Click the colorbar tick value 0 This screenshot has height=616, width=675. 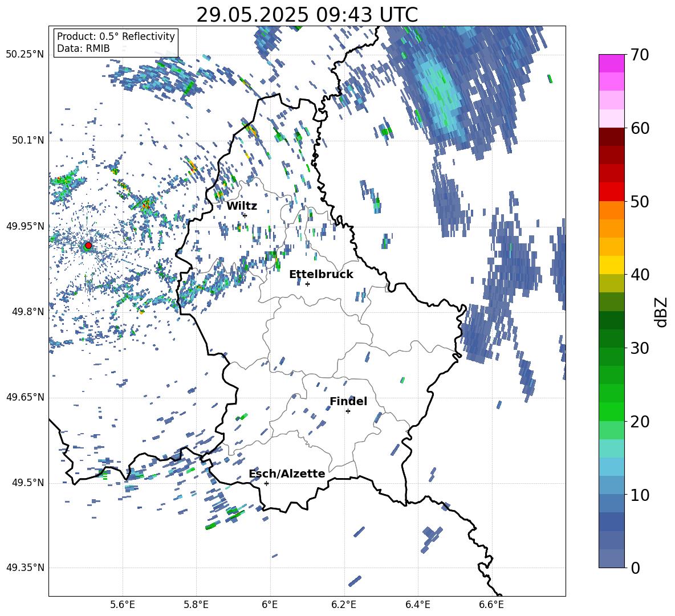pos(635,568)
